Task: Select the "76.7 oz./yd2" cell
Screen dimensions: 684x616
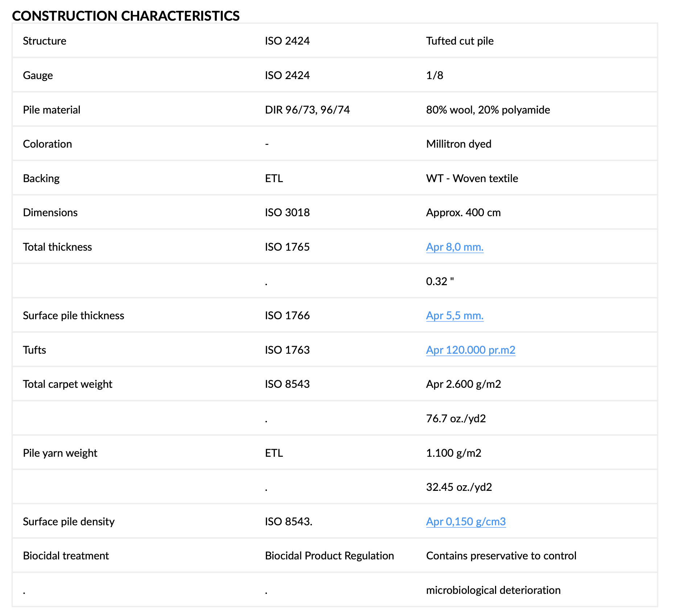Action: coord(456,419)
